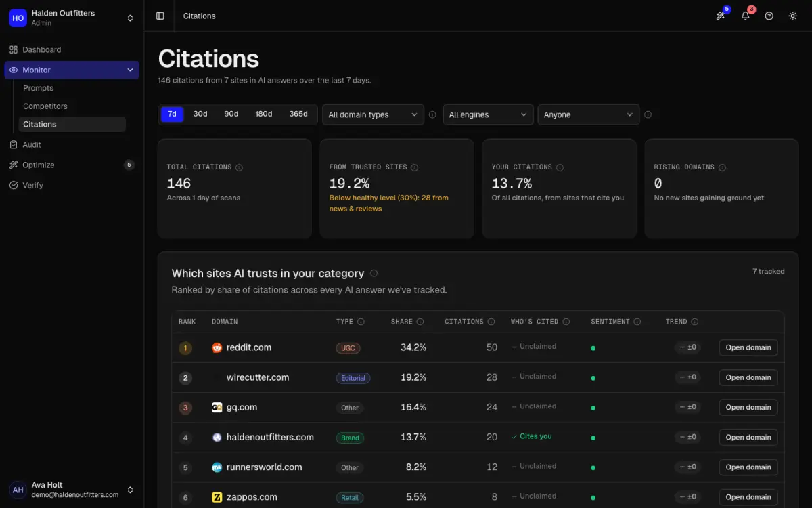This screenshot has height=508, width=812.
Task: Open domain for reddit.com
Action: [748, 347]
